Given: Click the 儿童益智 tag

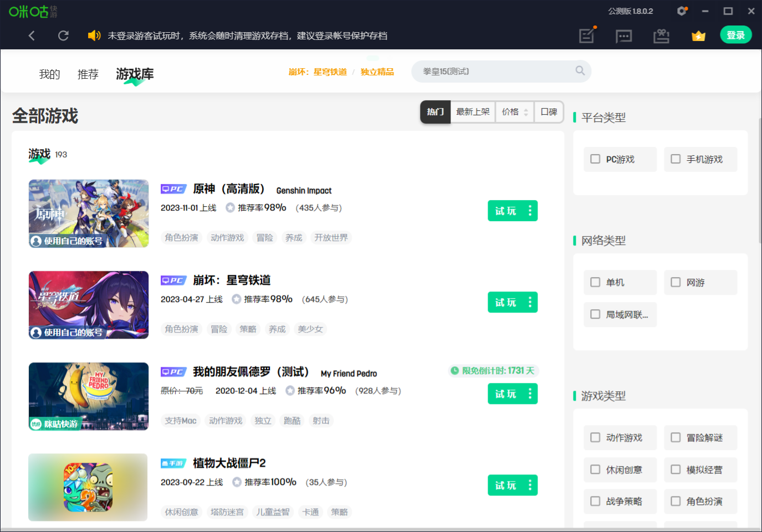Looking at the screenshot, I should pyautogui.click(x=273, y=512).
